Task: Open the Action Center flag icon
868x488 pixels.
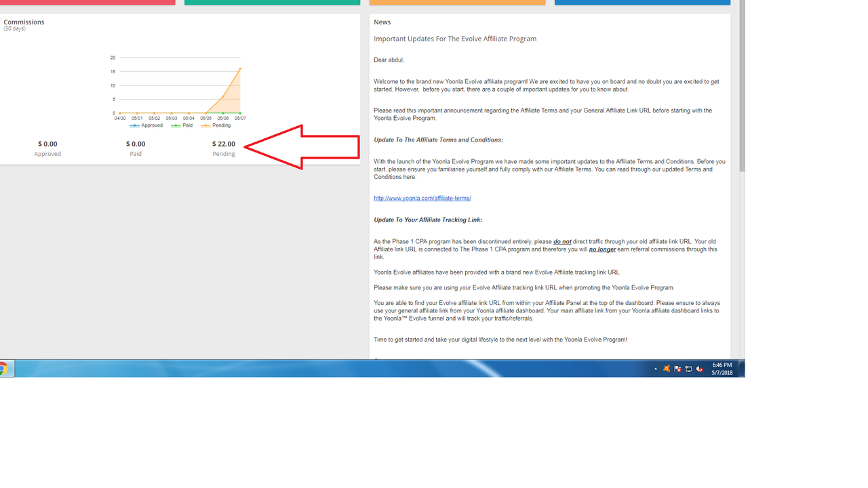Action: (x=677, y=369)
